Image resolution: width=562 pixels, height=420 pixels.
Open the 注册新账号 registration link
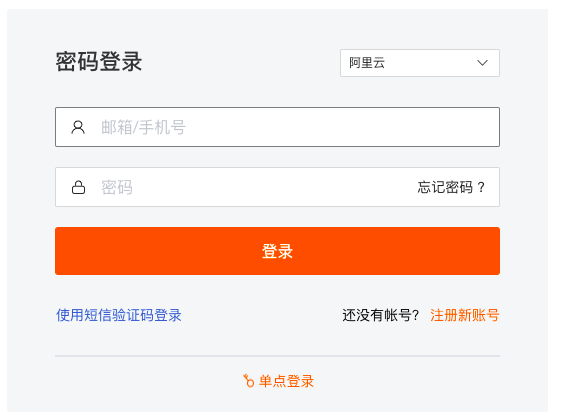[x=465, y=315]
